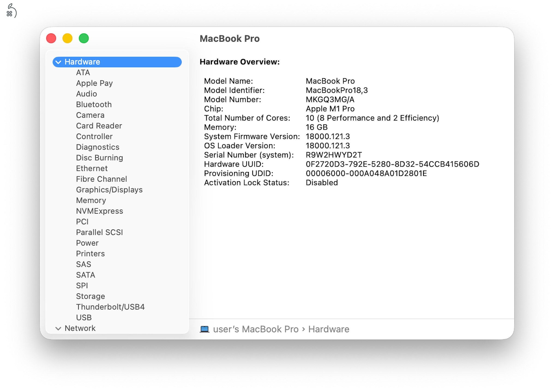Click the memory value 16 GB
This screenshot has height=392, width=554.
(x=316, y=127)
